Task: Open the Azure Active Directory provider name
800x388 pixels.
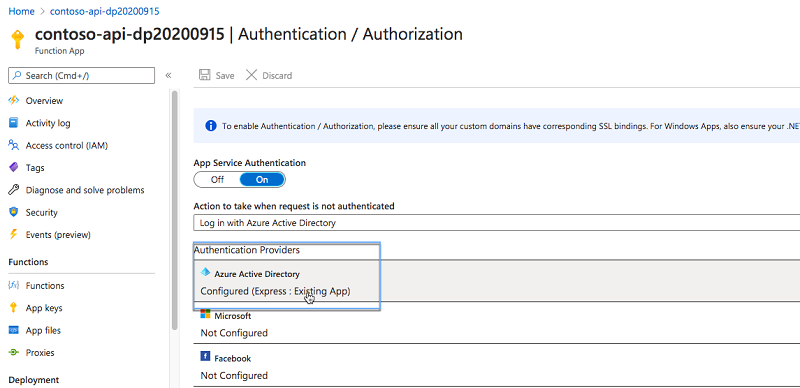Action: click(x=257, y=274)
